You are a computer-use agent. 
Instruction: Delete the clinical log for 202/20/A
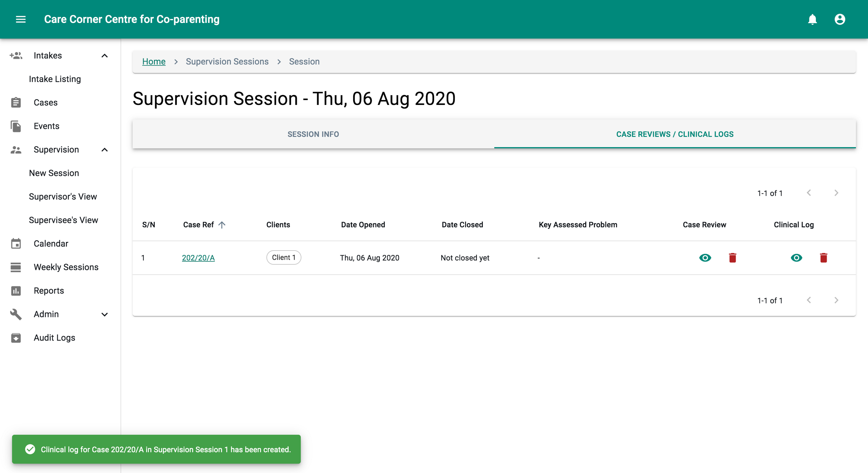(823, 258)
